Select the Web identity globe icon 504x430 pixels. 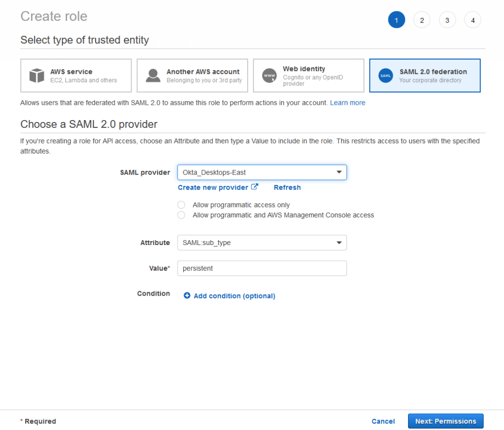point(270,75)
